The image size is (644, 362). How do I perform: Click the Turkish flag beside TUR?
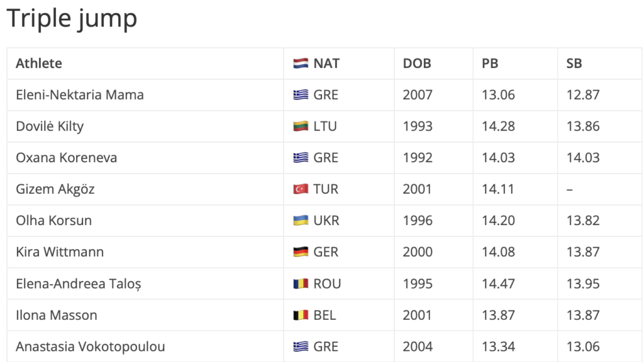coord(301,189)
